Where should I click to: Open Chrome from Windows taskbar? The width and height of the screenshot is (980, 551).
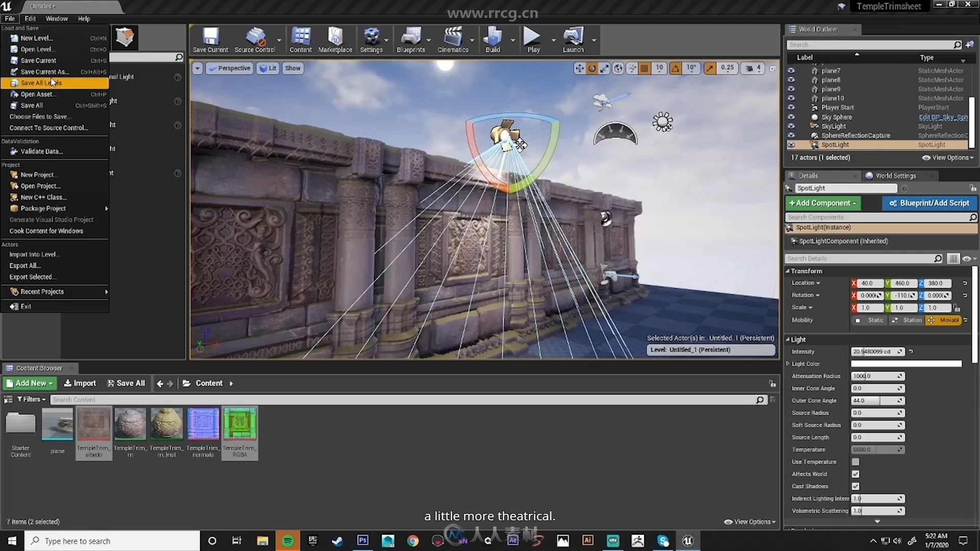[x=413, y=541]
